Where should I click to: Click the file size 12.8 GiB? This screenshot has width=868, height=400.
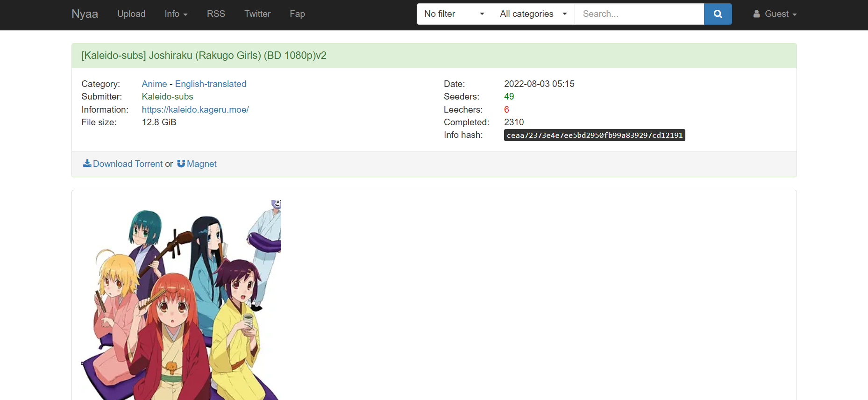[159, 122]
